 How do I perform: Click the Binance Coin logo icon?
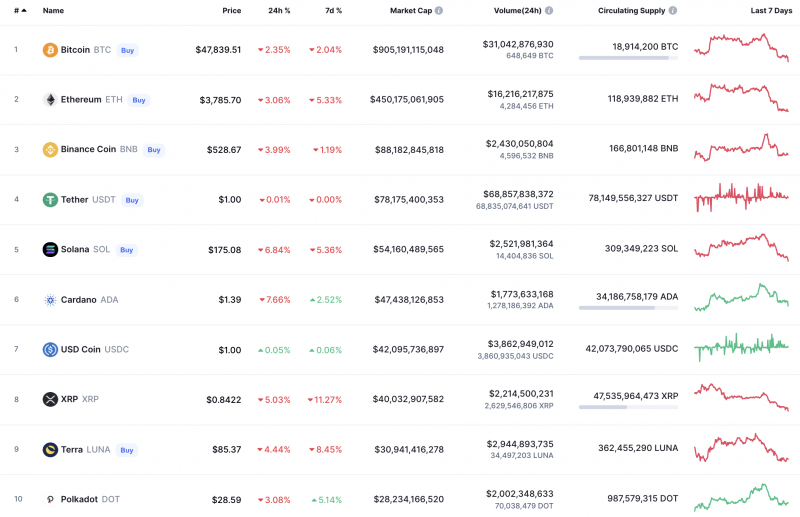50,150
